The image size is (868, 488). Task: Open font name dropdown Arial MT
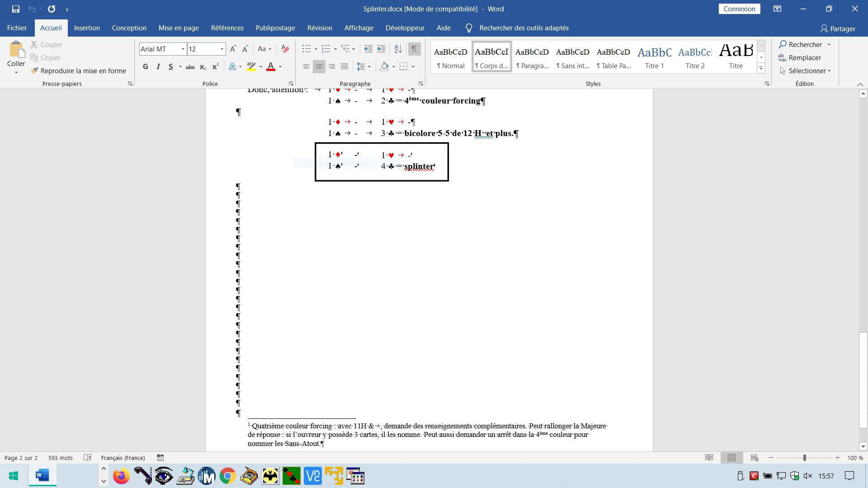[183, 49]
